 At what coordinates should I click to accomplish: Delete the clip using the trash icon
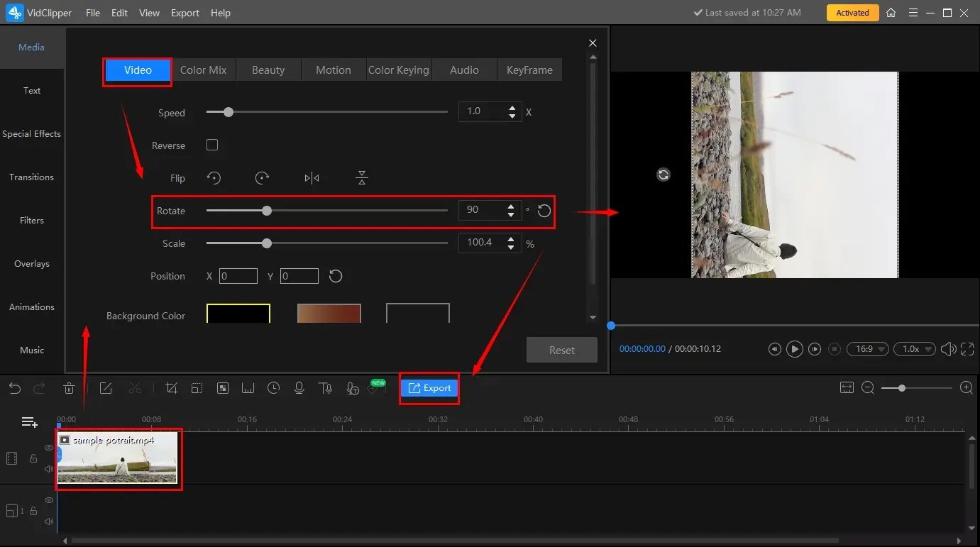coord(69,388)
